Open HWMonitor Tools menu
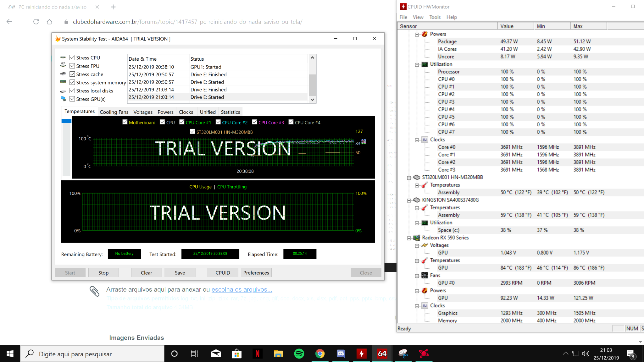The image size is (644, 362). tap(435, 17)
